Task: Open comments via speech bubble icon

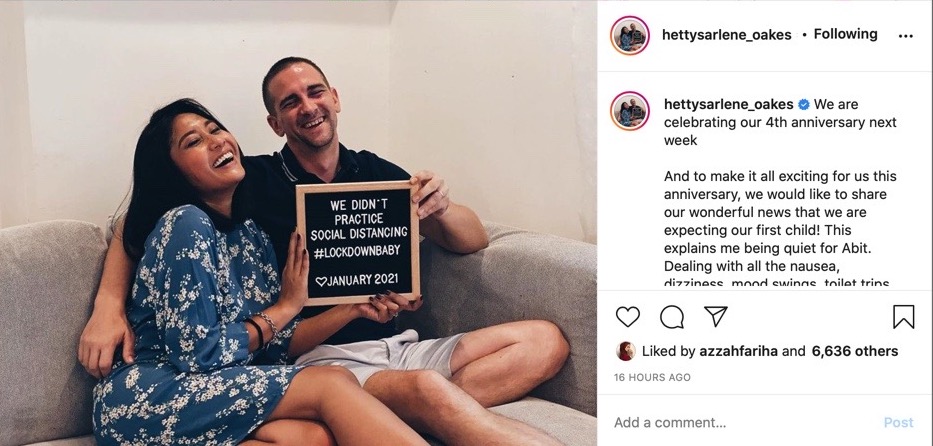Action: coord(672,317)
